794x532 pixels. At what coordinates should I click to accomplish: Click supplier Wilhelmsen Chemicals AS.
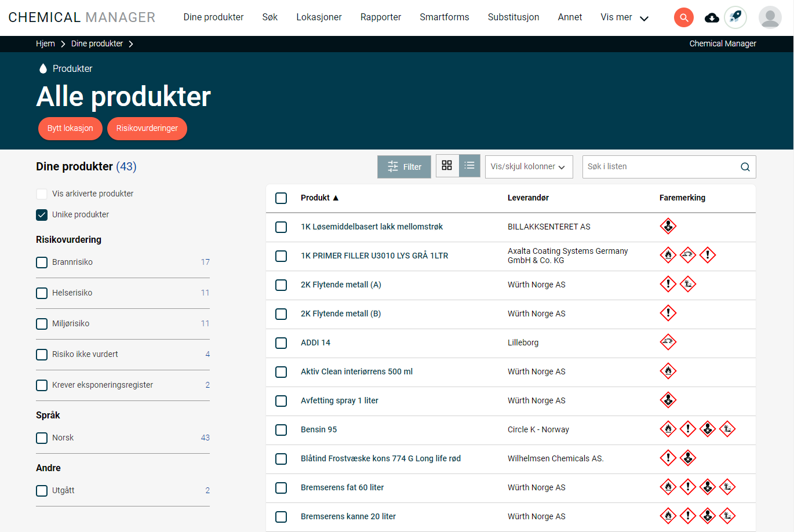click(556, 458)
